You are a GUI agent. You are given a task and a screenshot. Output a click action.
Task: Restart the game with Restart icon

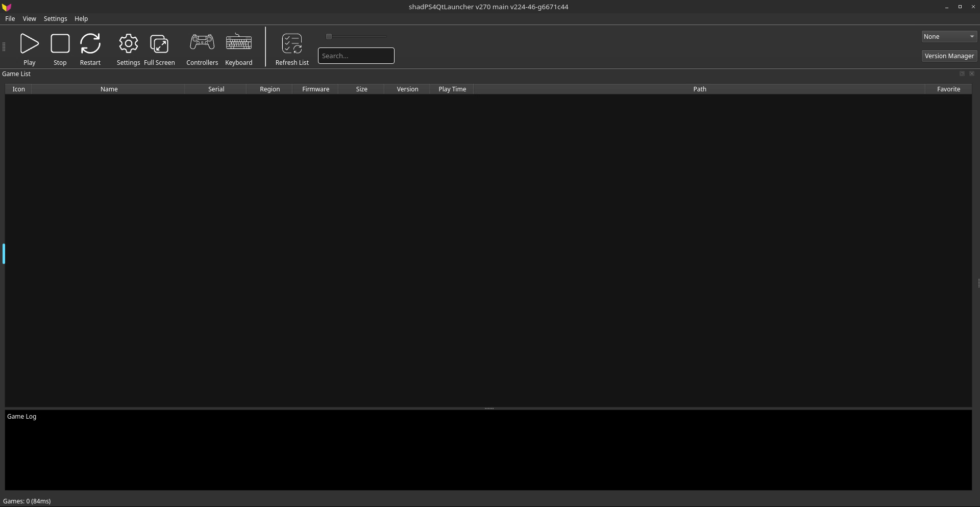click(90, 44)
